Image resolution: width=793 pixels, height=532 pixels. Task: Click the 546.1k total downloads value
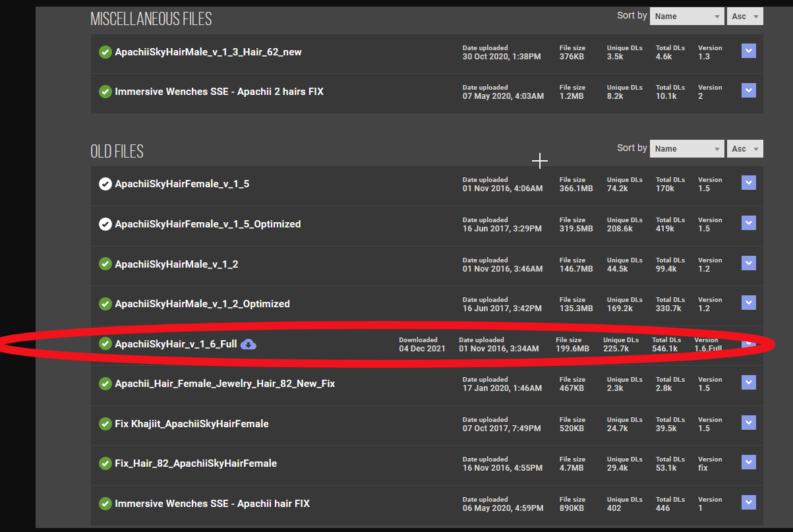tap(664, 348)
